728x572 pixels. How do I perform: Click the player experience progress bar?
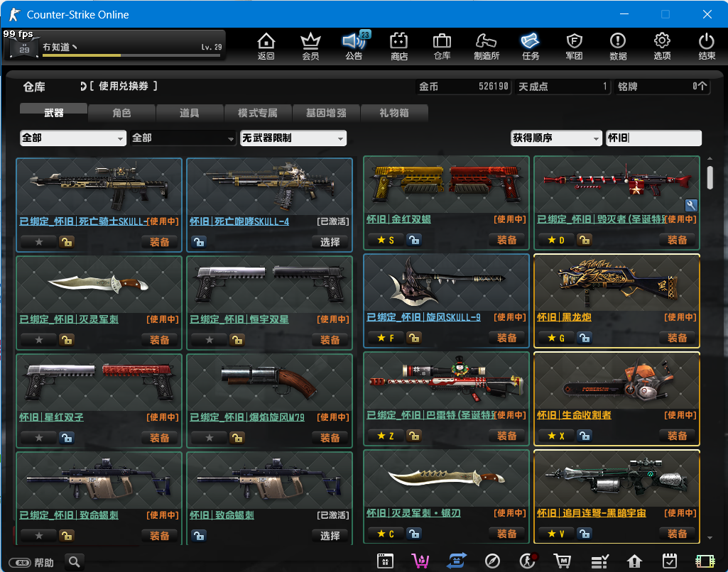click(x=131, y=55)
